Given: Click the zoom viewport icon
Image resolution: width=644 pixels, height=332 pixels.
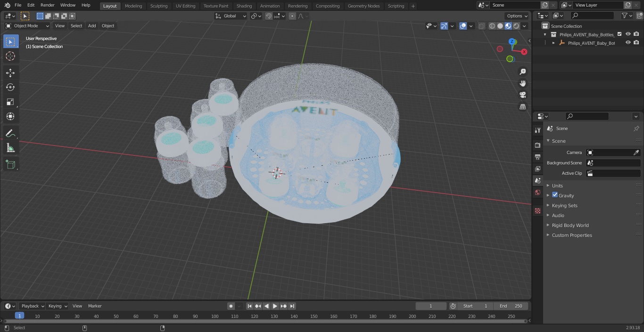Looking at the screenshot, I should (522, 72).
